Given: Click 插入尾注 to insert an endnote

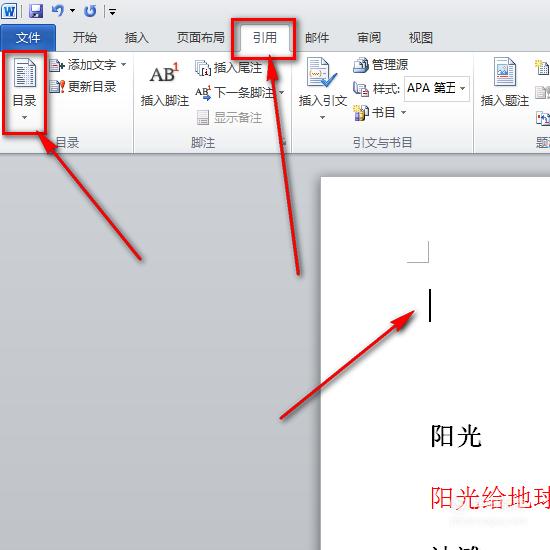Looking at the screenshot, I should 229,68.
